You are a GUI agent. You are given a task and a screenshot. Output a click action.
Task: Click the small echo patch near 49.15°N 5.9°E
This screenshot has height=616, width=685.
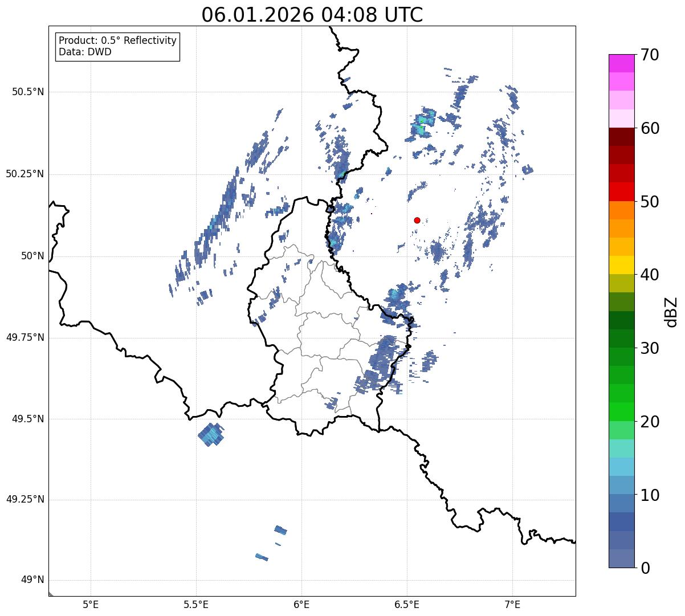pyautogui.click(x=280, y=530)
